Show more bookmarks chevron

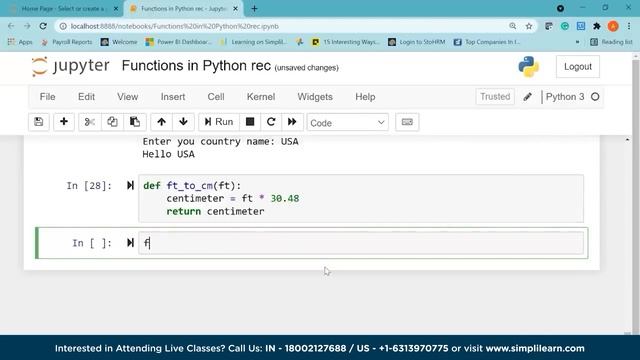tap(577, 42)
